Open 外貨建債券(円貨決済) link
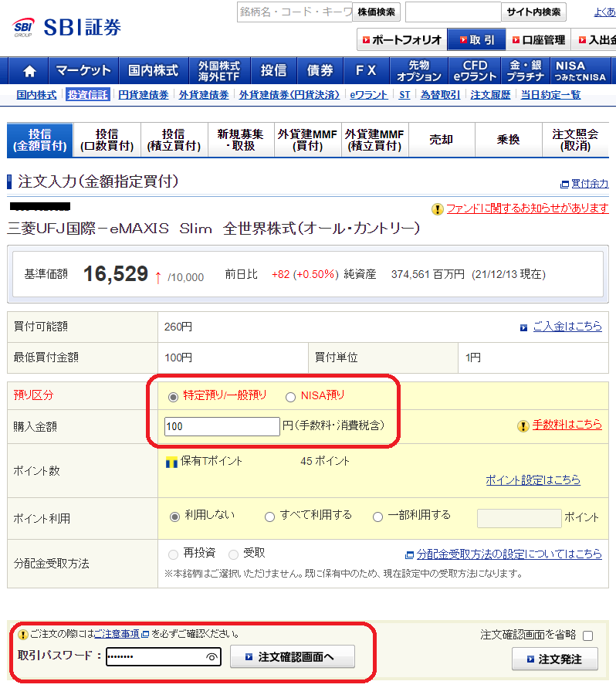The height and width of the screenshot is (688, 616). 289,95
